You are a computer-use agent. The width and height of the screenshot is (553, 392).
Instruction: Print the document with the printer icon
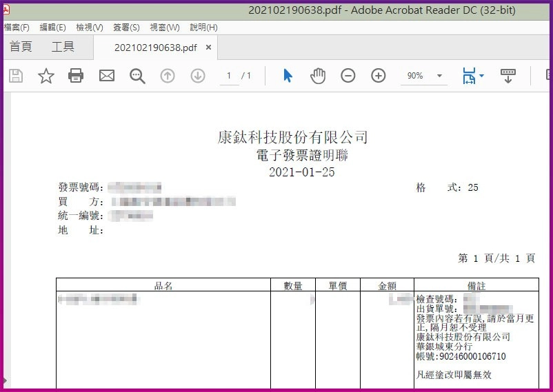coord(76,76)
